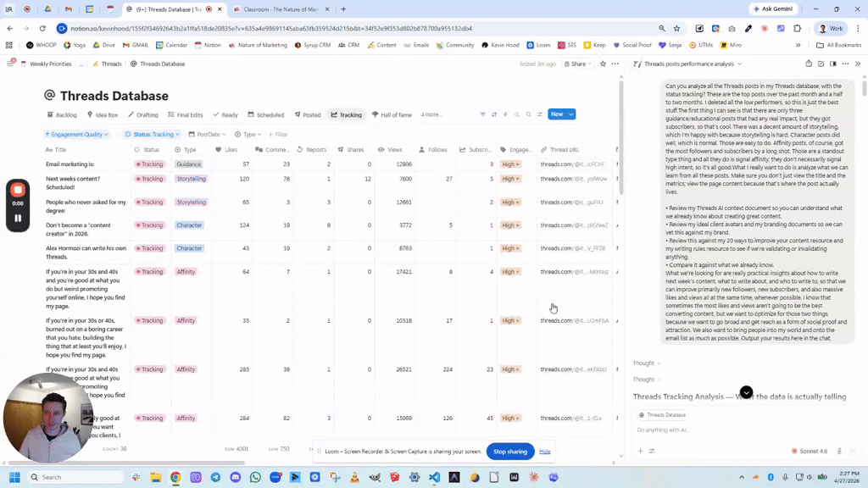Click the lightning bolt icon near search
868x488 pixels.
pos(505,114)
